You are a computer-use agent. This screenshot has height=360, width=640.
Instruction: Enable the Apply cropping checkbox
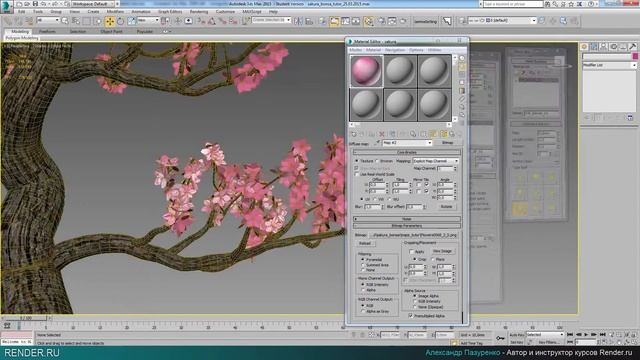coord(411,252)
